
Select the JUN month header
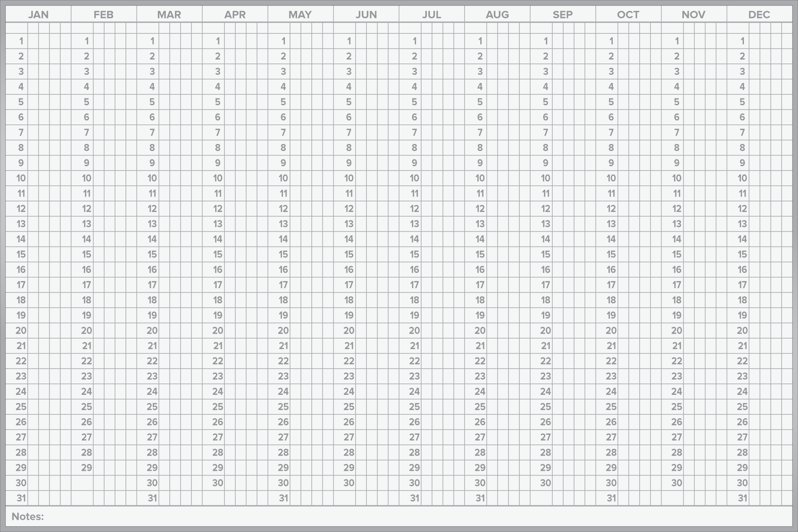(x=366, y=14)
